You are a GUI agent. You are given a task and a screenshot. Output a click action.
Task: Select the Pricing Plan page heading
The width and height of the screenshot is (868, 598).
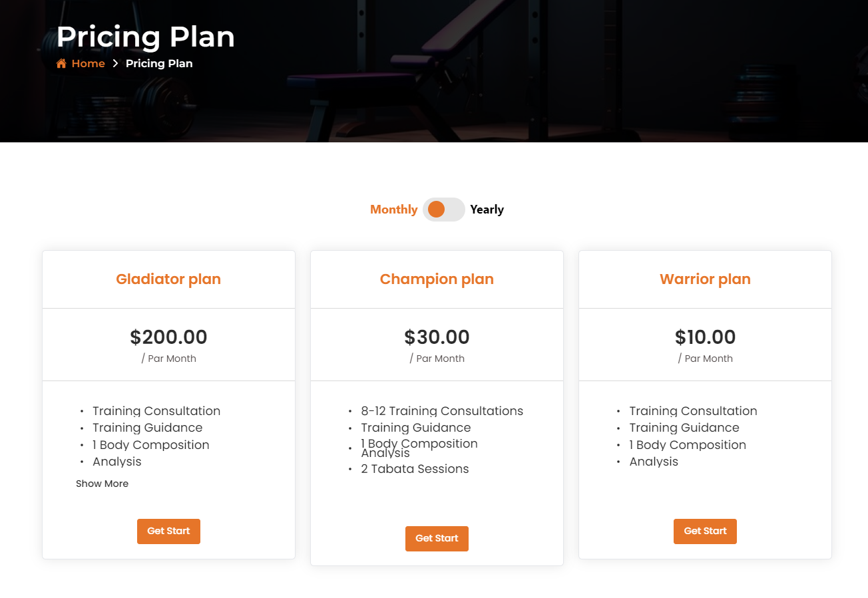coord(145,37)
